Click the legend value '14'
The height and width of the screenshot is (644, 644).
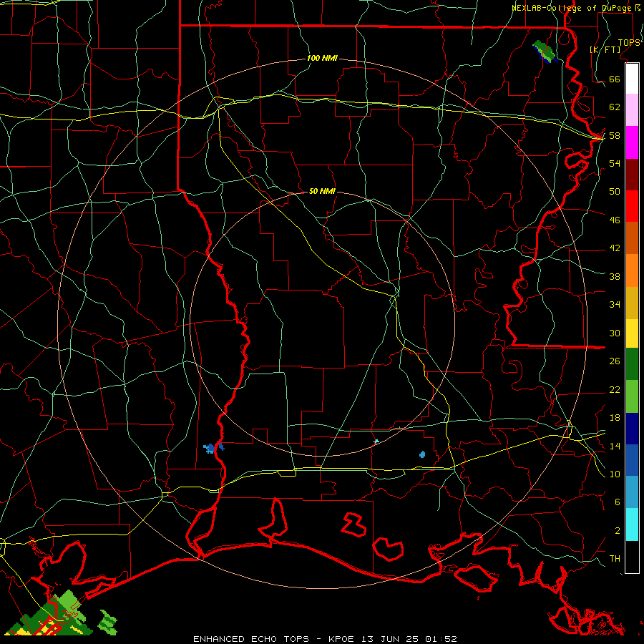pyautogui.click(x=615, y=446)
